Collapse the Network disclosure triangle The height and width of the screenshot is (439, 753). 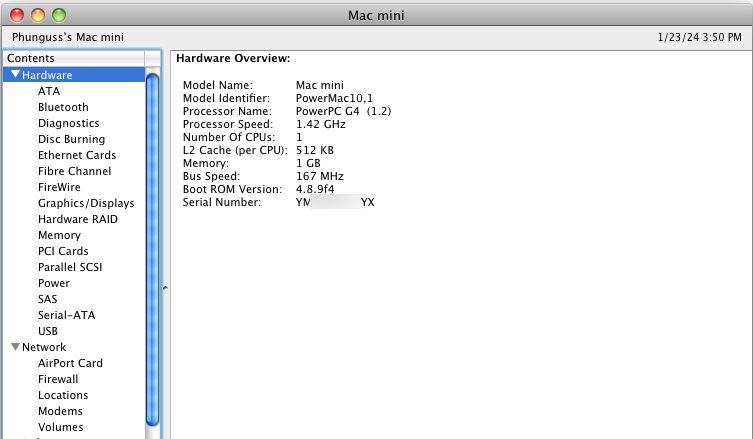(x=15, y=347)
